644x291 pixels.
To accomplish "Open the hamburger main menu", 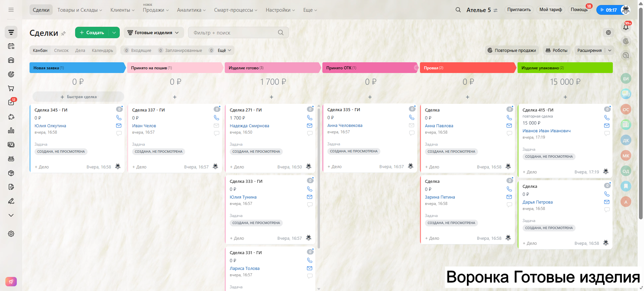I will 11,10.
